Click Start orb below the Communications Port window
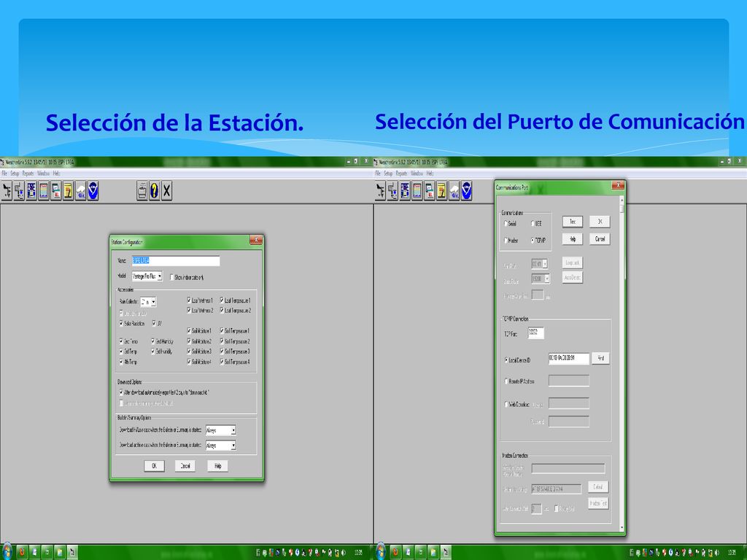Viewport: 747px width, 560px height. 380,553
